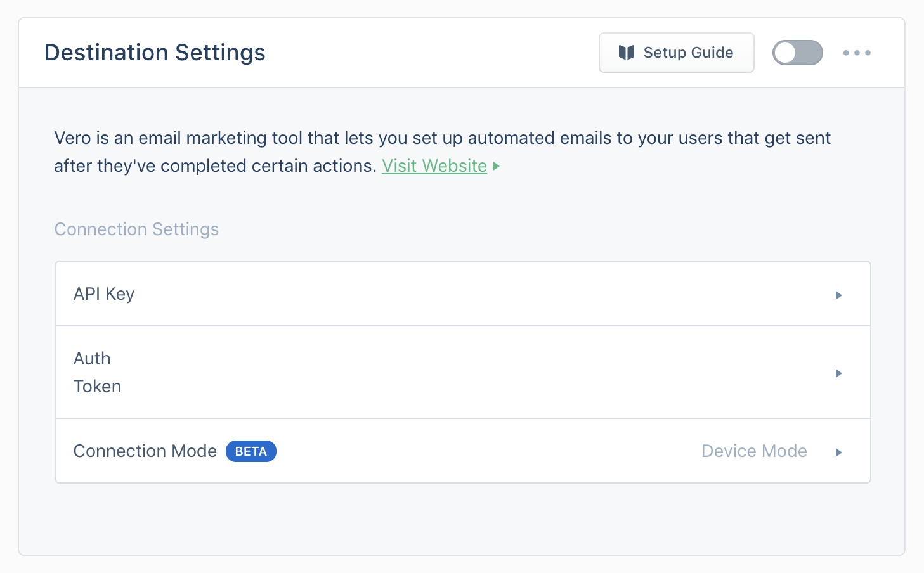Click the text "completed certain actions"
924x573 pixels.
pyautogui.click(x=268, y=166)
